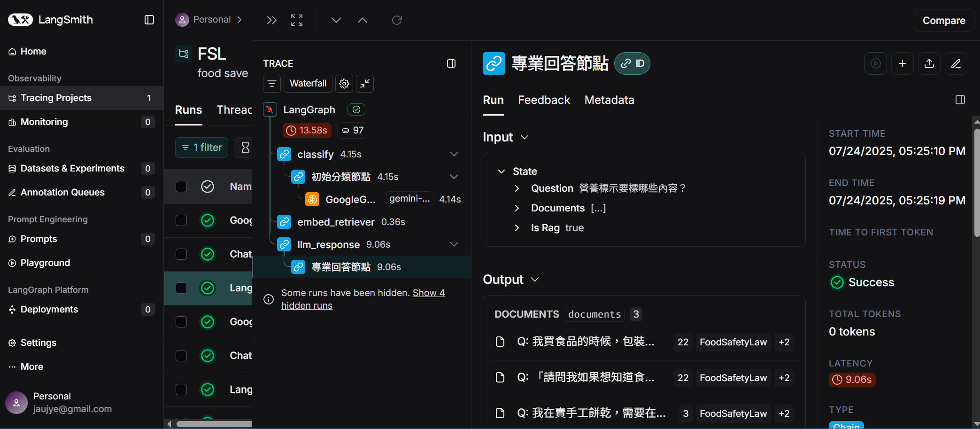
Task: Collapse the classify trace node
Action: [454, 154]
